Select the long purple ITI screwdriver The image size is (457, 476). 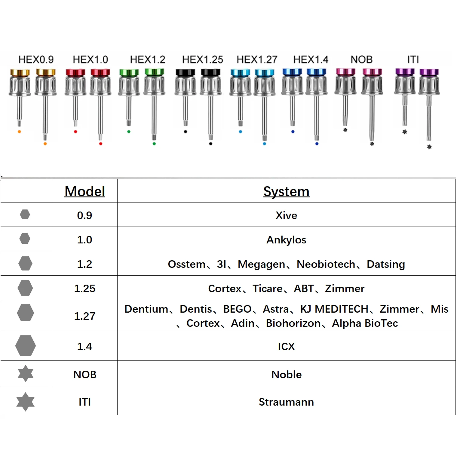[429, 105]
